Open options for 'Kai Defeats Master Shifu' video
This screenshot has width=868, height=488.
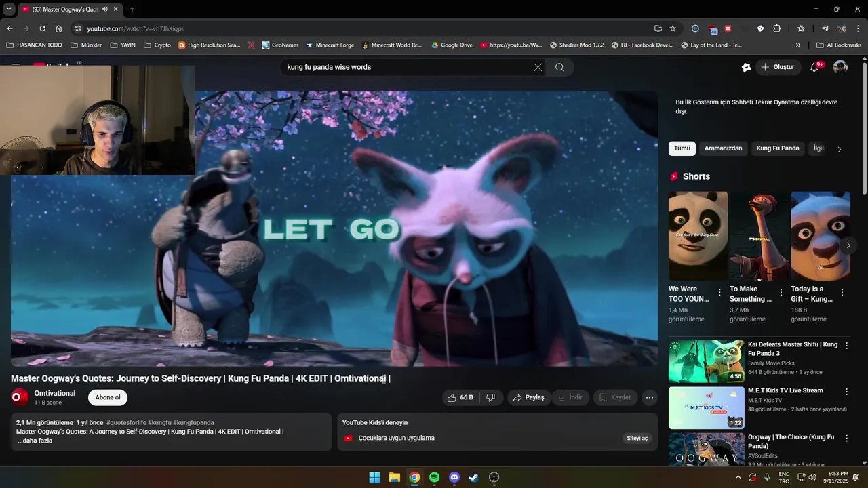tap(846, 346)
